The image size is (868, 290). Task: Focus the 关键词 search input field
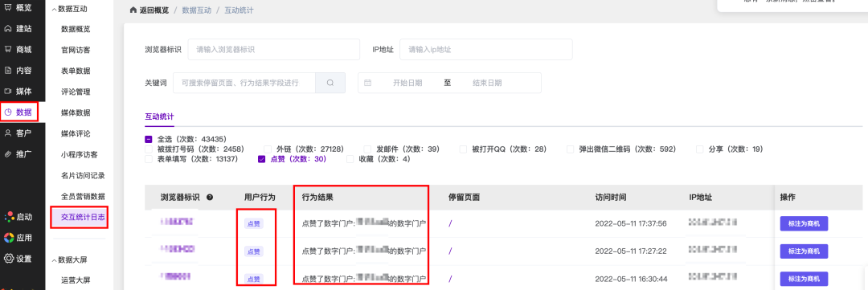click(x=244, y=83)
